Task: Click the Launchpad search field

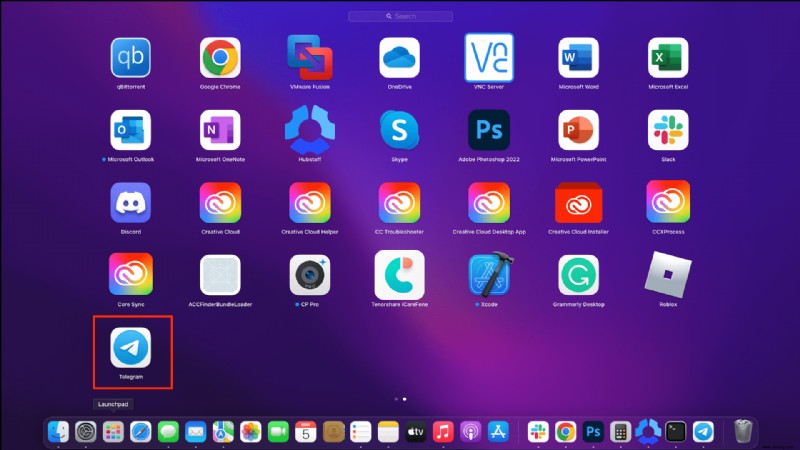Action: pos(401,16)
